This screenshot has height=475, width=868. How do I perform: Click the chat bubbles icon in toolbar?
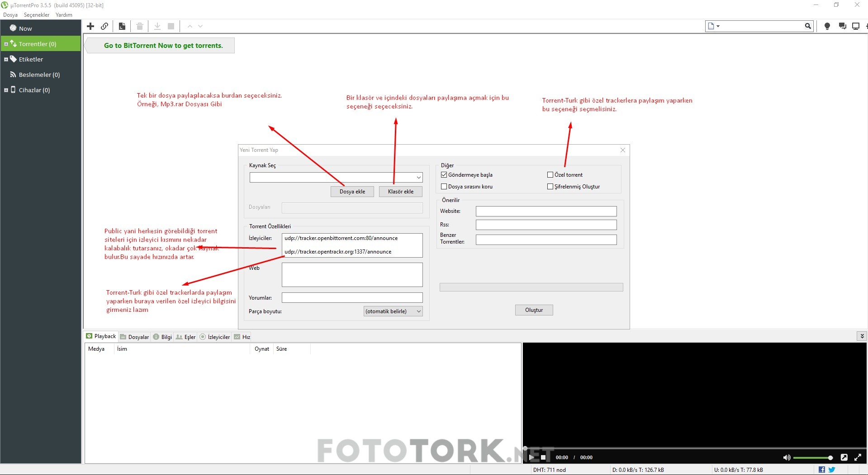tap(842, 26)
